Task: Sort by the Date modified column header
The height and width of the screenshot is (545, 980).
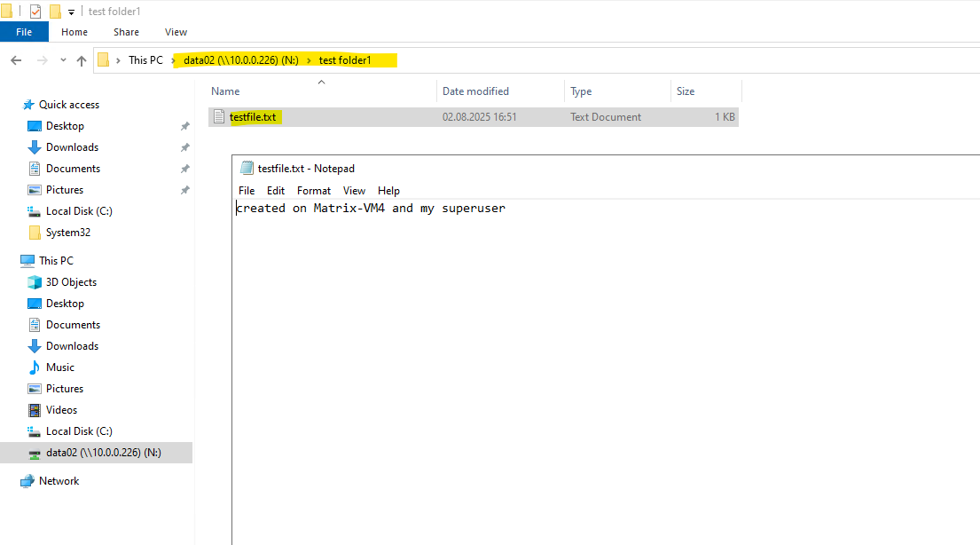Action: pyautogui.click(x=475, y=91)
